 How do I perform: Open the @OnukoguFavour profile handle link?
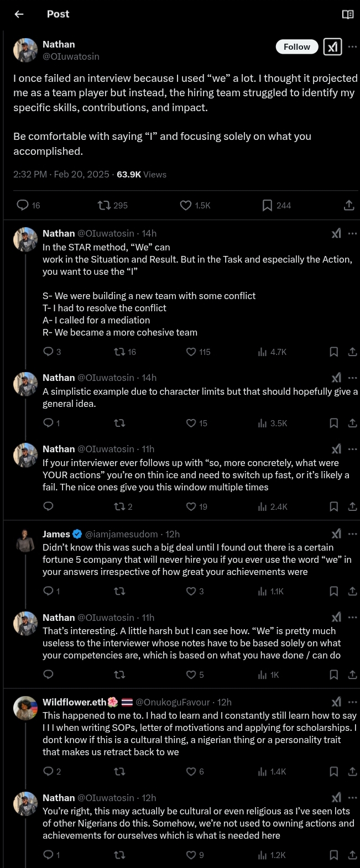coord(173,702)
